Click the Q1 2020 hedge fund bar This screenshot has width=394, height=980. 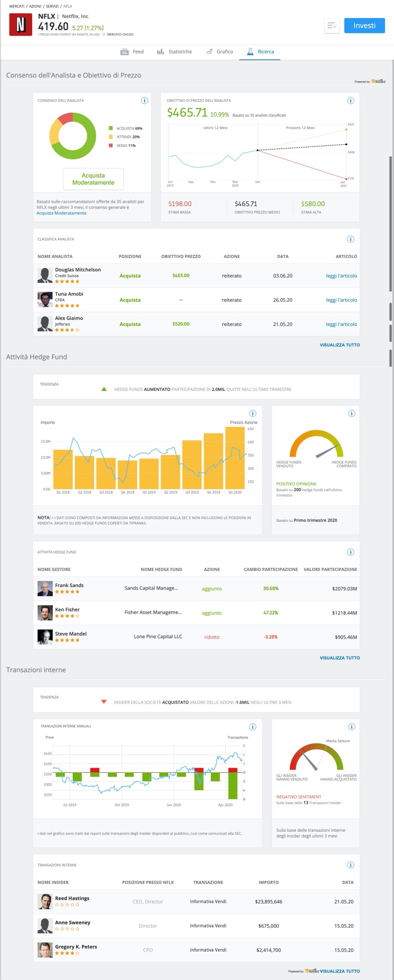(235, 458)
